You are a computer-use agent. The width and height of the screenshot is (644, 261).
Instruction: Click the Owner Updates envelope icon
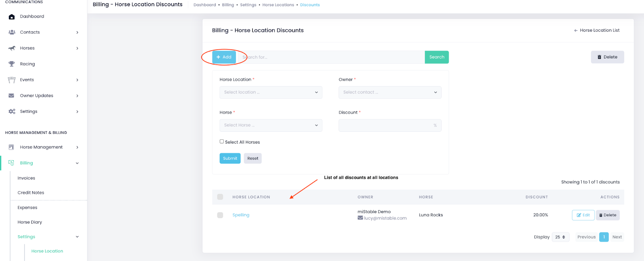12,95
